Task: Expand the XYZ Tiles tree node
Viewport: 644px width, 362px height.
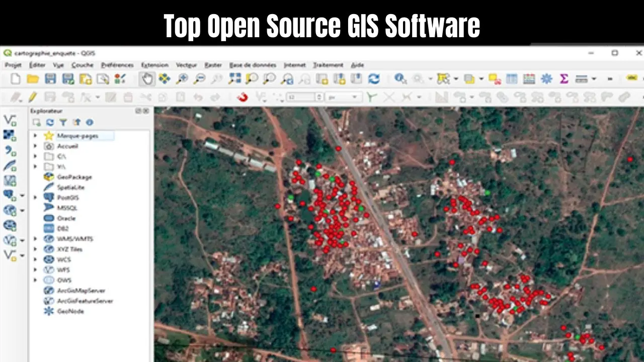Action: click(x=35, y=249)
